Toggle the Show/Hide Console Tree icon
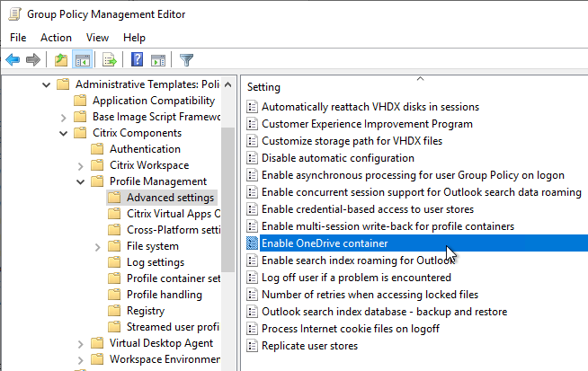 82,60
